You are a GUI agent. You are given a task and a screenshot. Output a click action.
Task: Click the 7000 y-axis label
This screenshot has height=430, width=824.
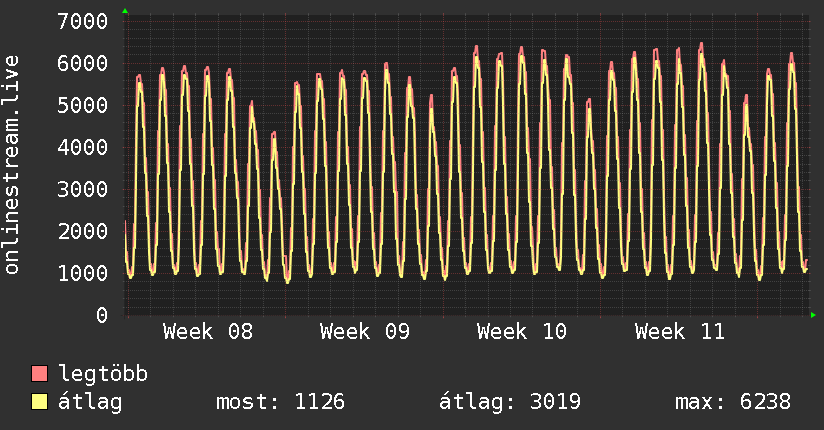point(83,21)
